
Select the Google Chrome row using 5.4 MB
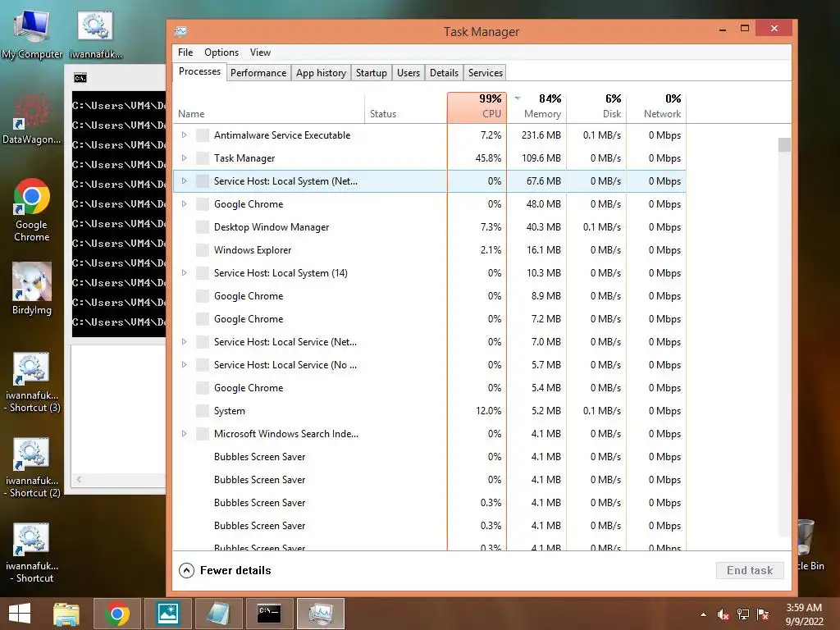click(x=430, y=388)
